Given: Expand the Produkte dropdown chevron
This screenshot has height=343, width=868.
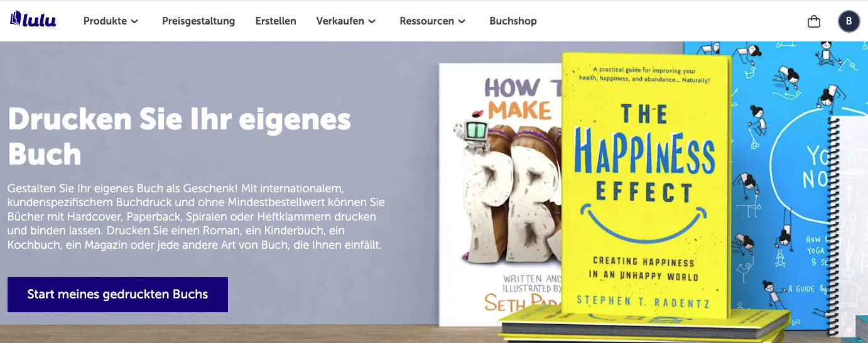Looking at the screenshot, I should [x=134, y=21].
